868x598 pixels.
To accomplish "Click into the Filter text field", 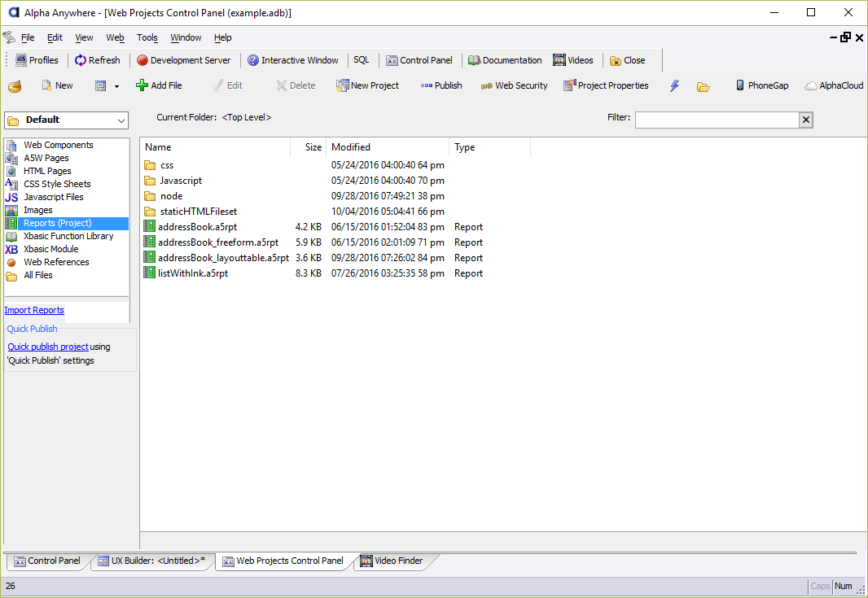I will (717, 120).
